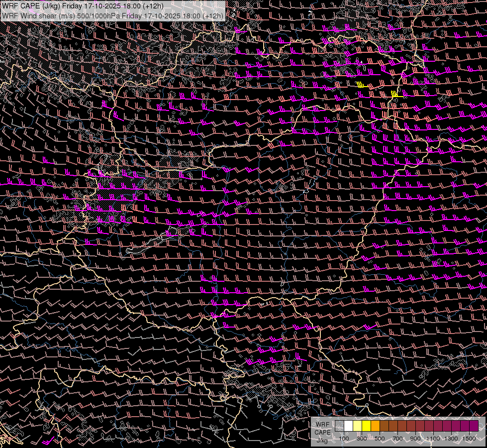Click the darkest purple swatch at legend end
The image size is (487, 448).
tap(474, 426)
